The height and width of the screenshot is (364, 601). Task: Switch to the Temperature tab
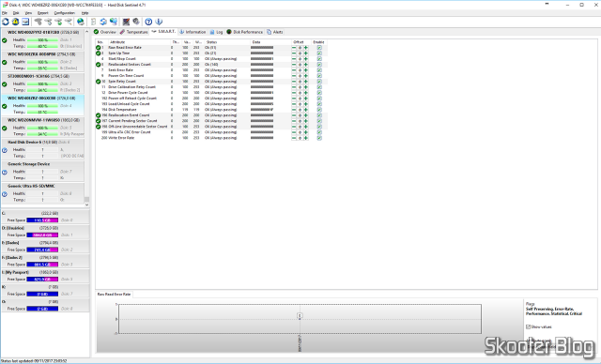[133, 32]
